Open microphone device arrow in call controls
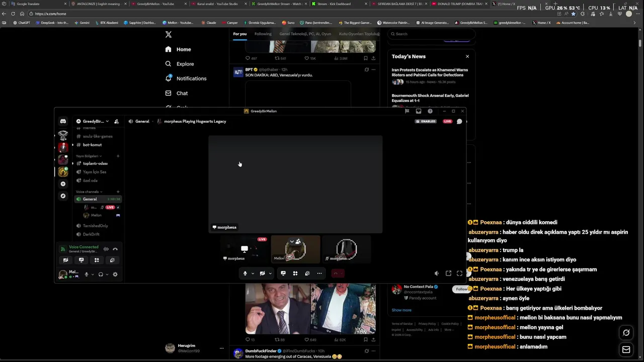Image resolution: width=644 pixels, height=362 pixels. pyautogui.click(x=253, y=274)
